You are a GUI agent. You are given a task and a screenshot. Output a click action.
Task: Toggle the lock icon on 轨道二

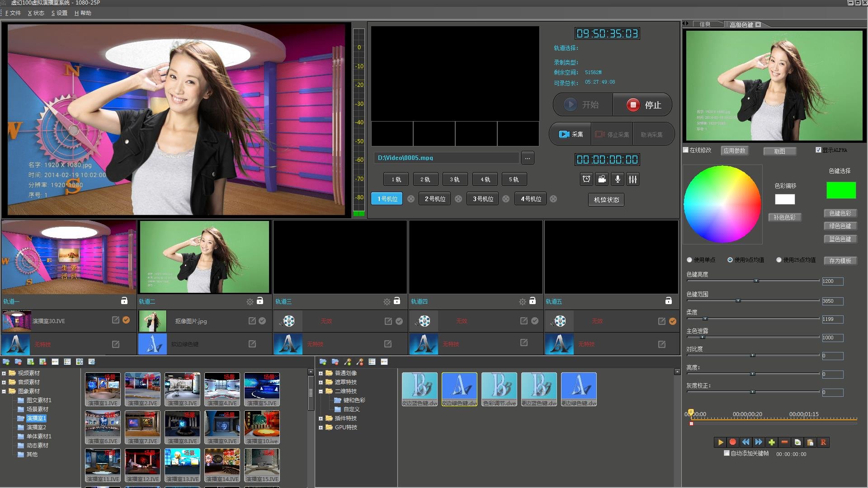pos(260,301)
